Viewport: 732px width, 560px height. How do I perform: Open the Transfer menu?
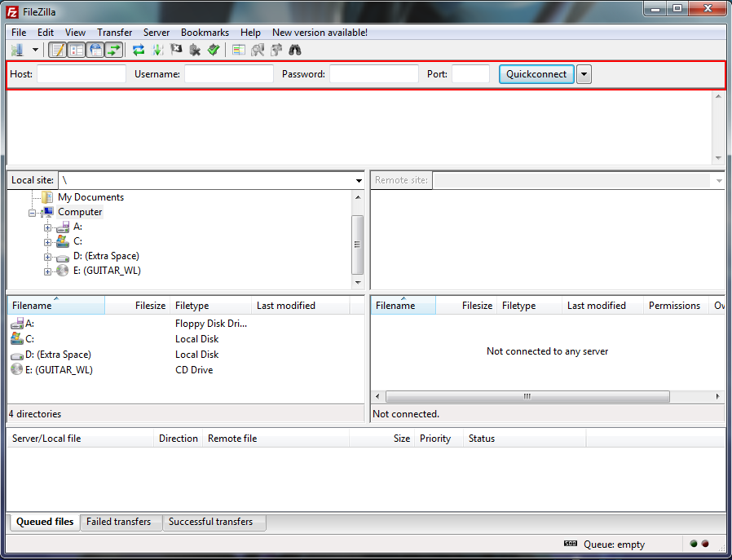pyautogui.click(x=114, y=33)
